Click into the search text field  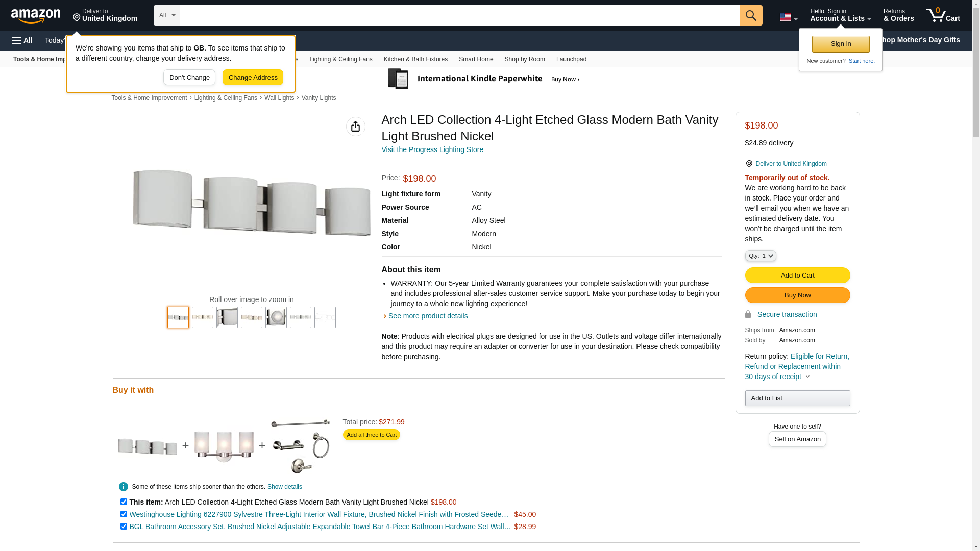tap(459, 15)
